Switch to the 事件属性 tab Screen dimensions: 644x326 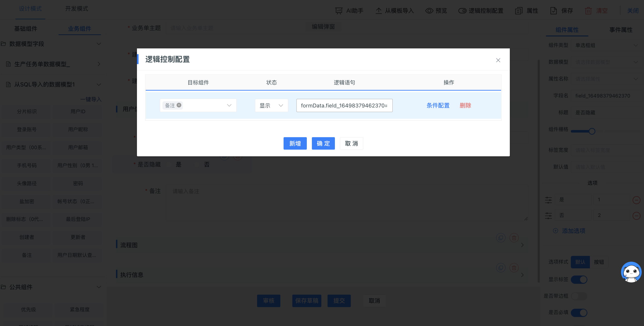[621, 30]
